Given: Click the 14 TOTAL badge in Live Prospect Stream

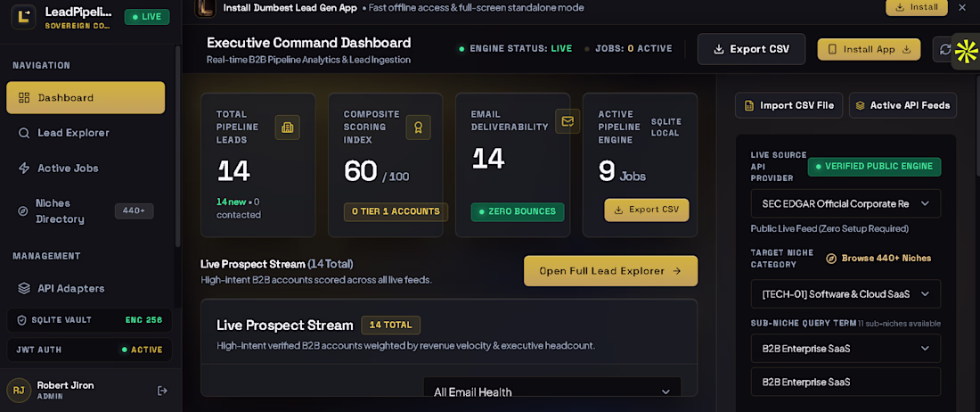Looking at the screenshot, I should 390,325.
